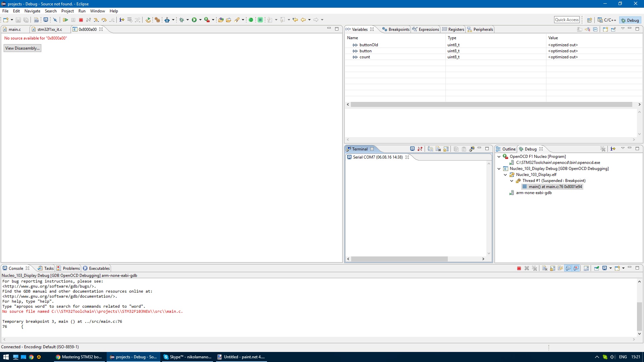The width and height of the screenshot is (644, 362).
Task: Click the Terminate icon in the Console toolbar
Action: pyautogui.click(x=519, y=268)
